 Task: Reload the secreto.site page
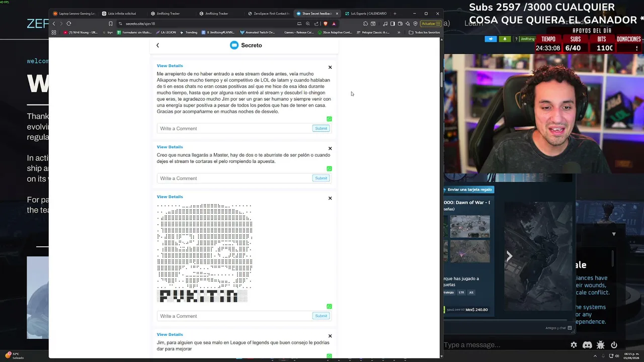coord(69,24)
